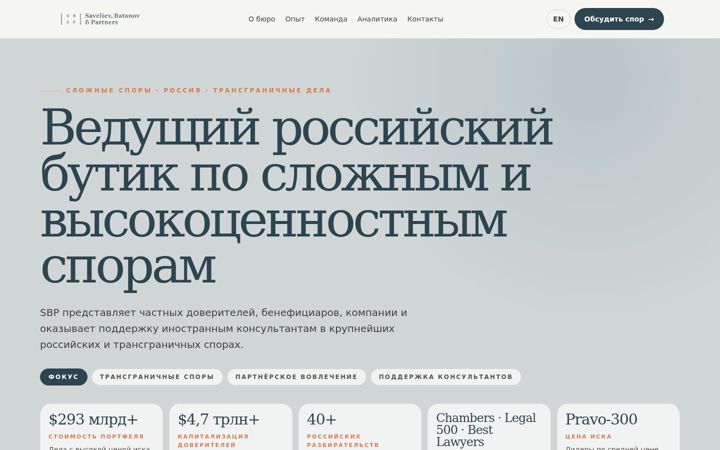This screenshot has height=450, width=720.
Task: Open the Команда page
Action: pos(331,19)
